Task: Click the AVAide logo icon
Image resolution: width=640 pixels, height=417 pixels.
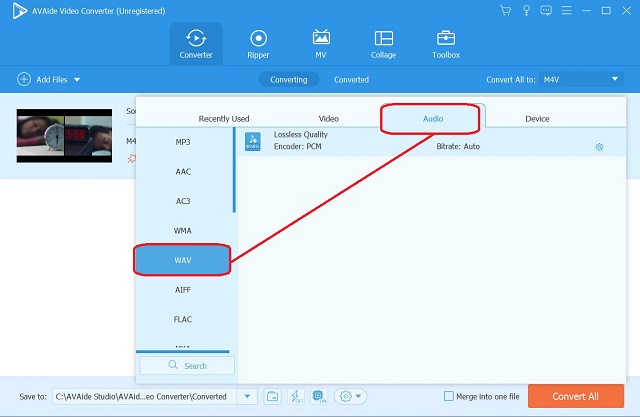Action: pos(19,11)
